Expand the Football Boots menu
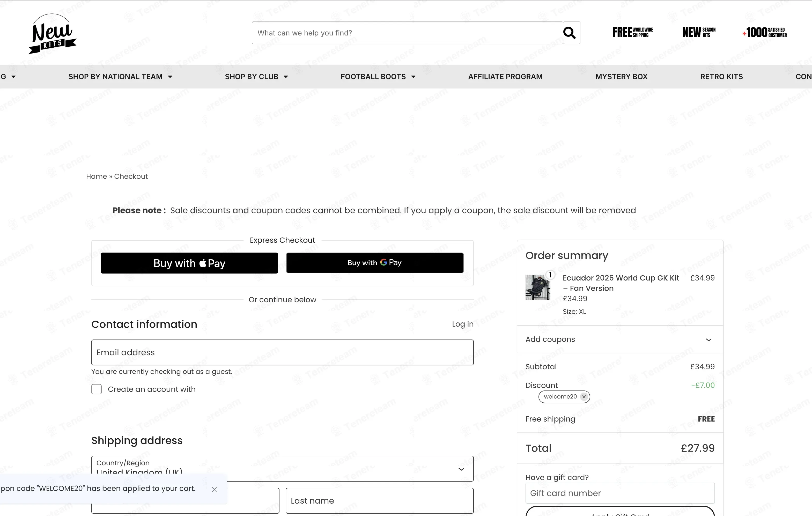Screen dimensions: 812x516 tap(378, 77)
